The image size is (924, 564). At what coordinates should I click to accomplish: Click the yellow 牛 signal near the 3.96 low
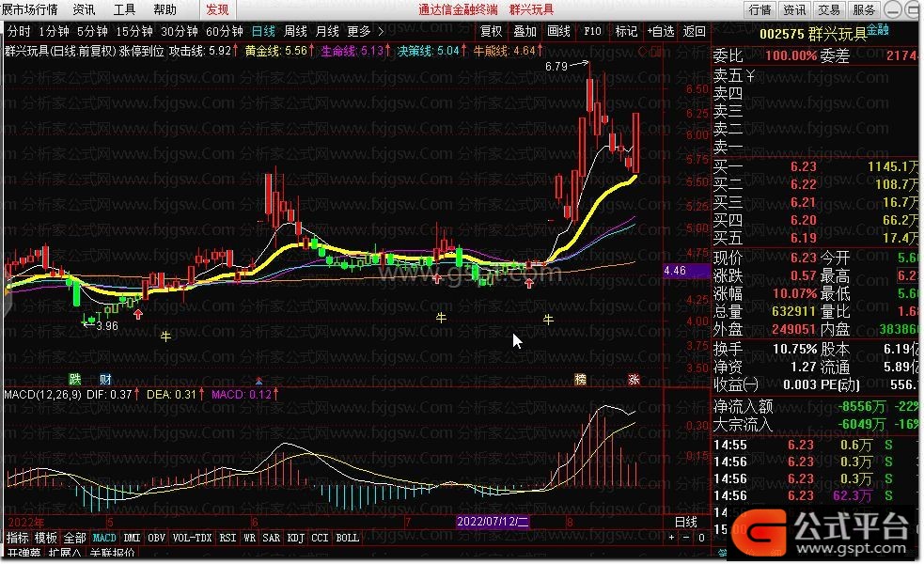(x=165, y=337)
